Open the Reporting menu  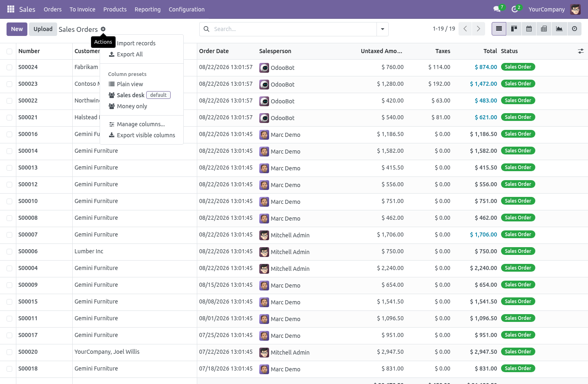coord(147,9)
